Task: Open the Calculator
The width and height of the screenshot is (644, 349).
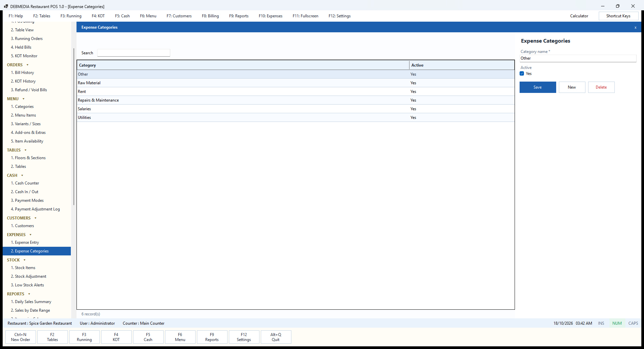Action: coord(579,16)
